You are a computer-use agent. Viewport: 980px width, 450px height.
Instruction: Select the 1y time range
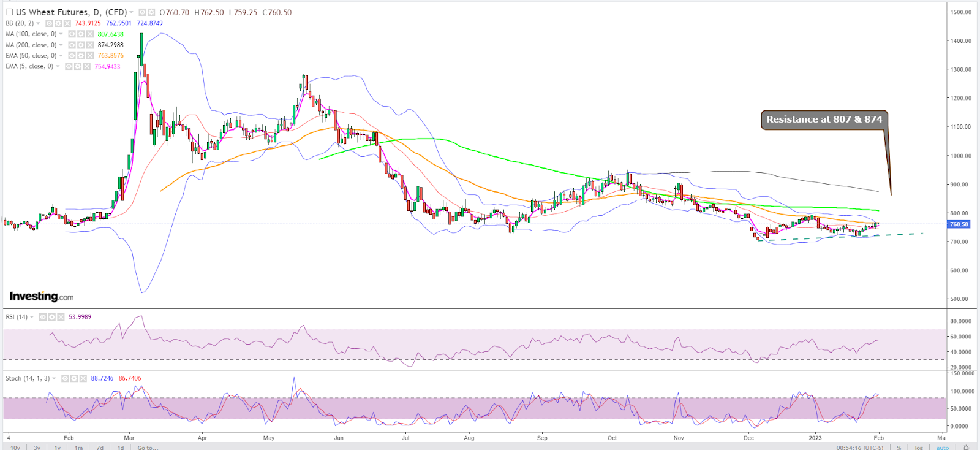pyautogui.click(x=58, y=447)
